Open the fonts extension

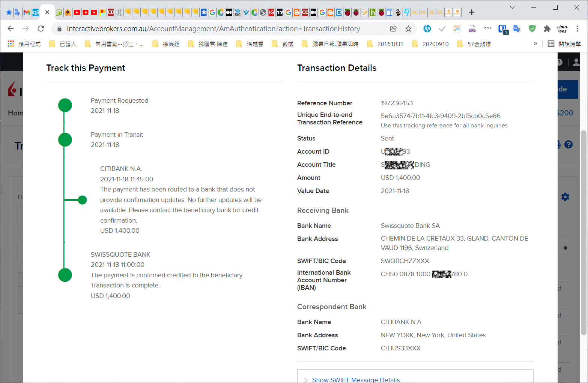(487, 28)
